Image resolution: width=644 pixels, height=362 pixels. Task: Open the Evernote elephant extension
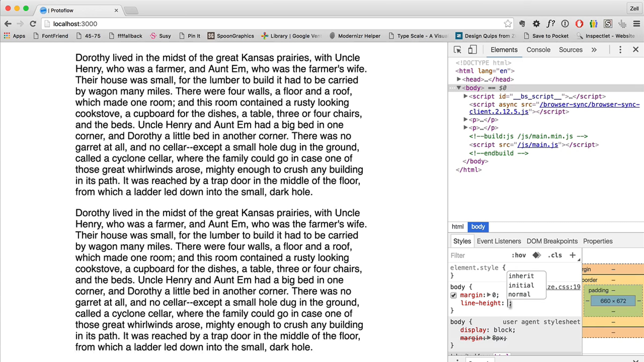tap(522, 24)
